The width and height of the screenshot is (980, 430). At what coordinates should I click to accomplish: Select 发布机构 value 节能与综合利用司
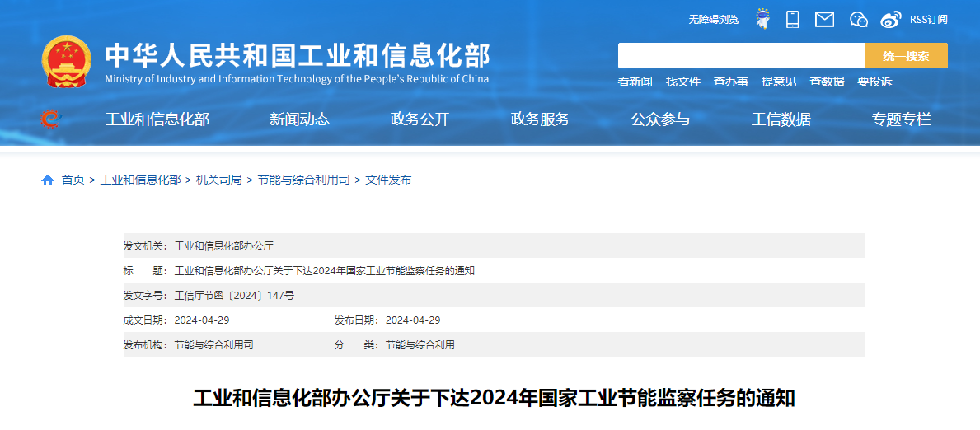[x=213, y=345]
